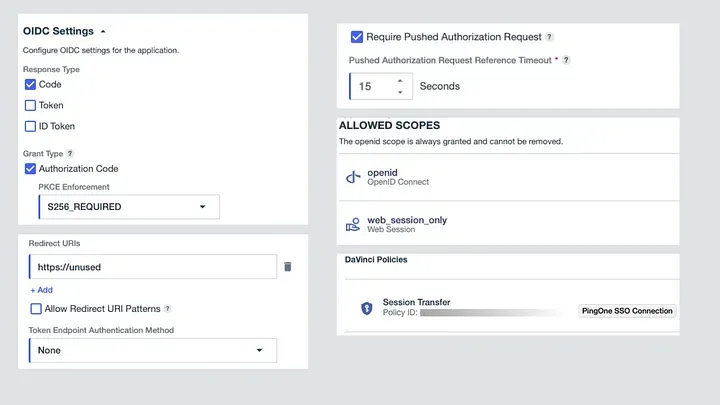Open Require Pushed Authorization Request help icon
The image size is (720, 405).
pos(549,37)
